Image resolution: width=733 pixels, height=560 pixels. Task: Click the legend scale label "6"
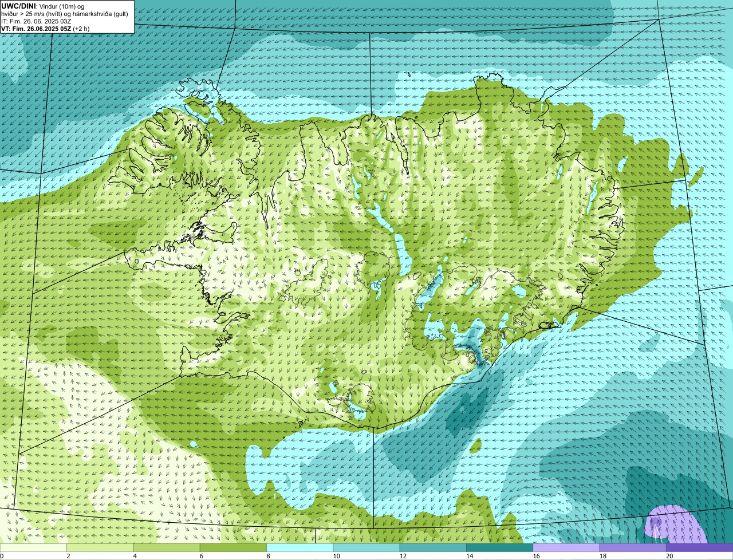pos(202,556)
